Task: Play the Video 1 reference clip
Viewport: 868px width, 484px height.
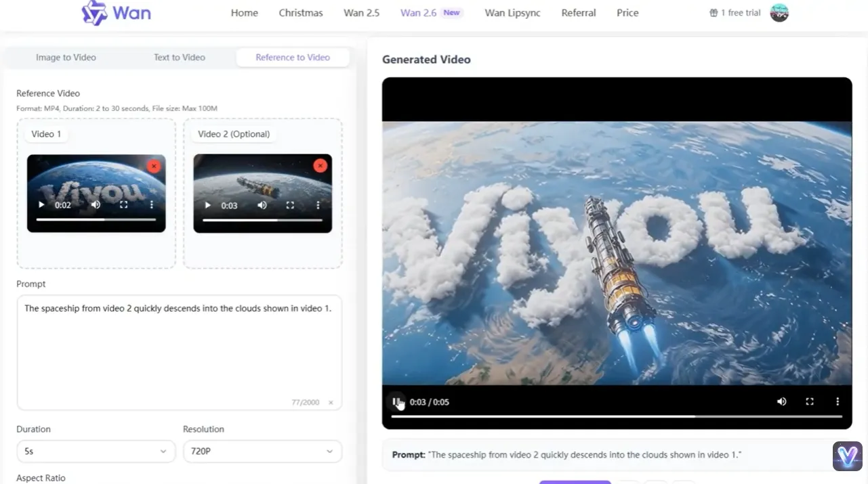Action: pos(41,205)
